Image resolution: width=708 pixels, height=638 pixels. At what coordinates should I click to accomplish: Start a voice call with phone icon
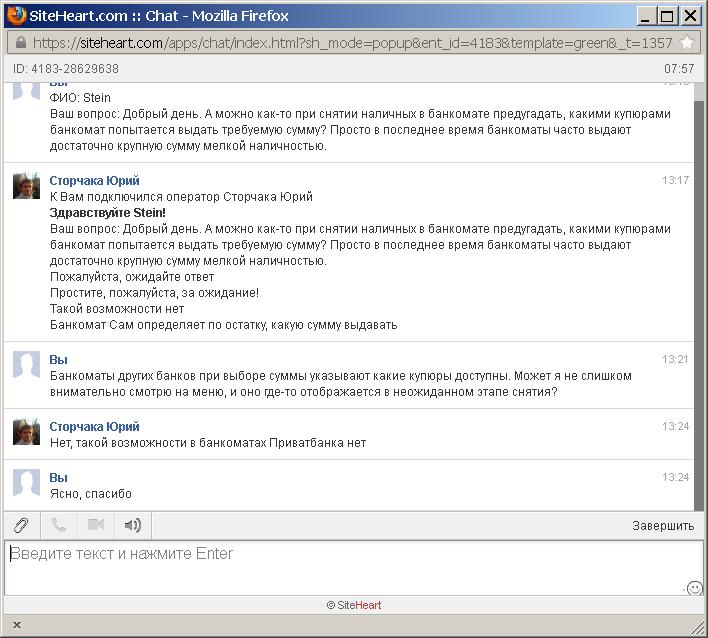pos(59,525)
